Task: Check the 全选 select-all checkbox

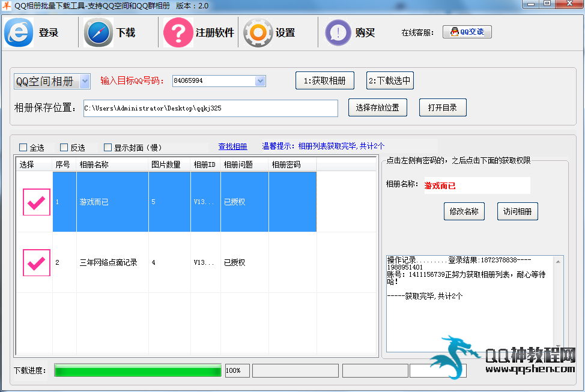Action: pos(23,148)
